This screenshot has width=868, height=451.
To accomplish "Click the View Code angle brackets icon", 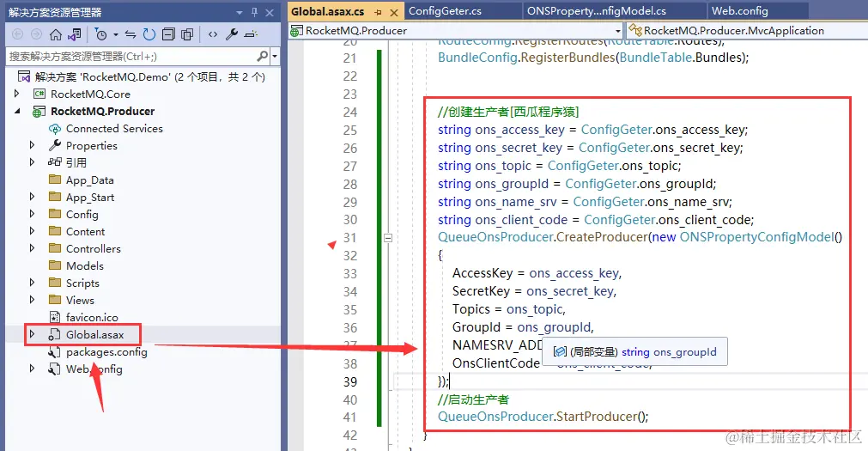I will (x=213, y=35).
